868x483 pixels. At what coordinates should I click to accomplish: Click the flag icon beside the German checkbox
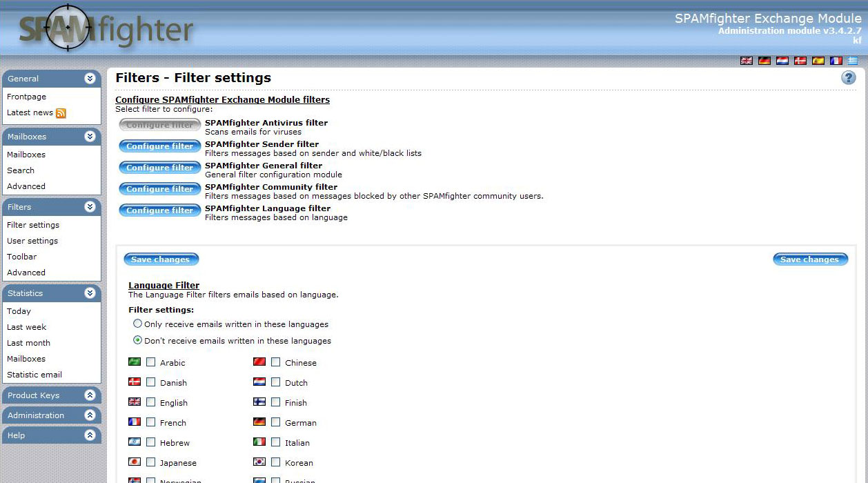[x=259, y=422]
